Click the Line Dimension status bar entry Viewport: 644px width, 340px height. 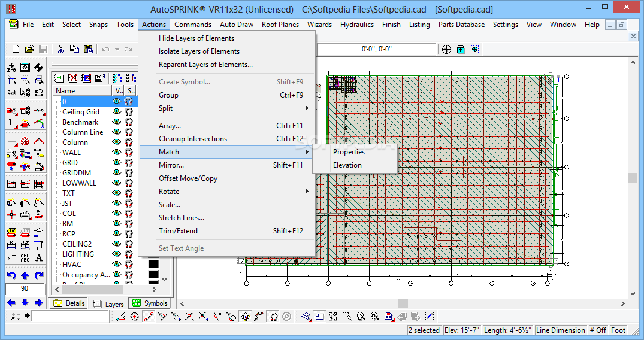560,330
